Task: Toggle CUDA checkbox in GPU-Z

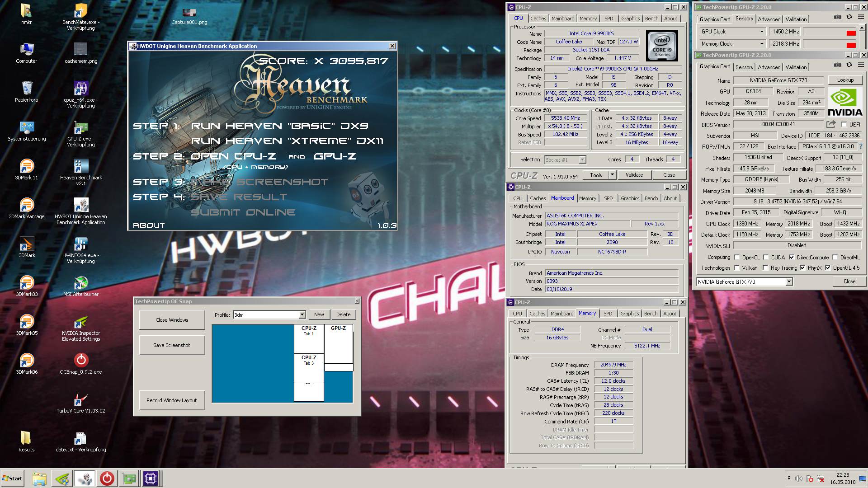Action: point(766,257)
